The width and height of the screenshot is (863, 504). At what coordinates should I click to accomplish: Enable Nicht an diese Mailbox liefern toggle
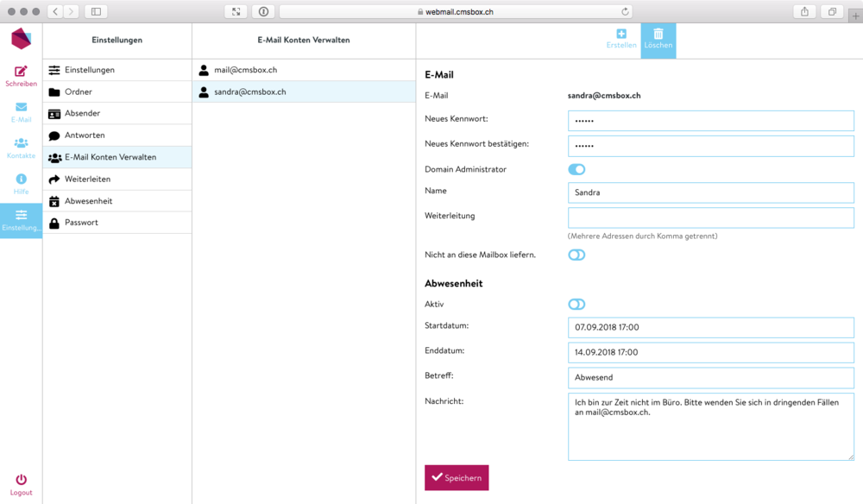point(576,255)
